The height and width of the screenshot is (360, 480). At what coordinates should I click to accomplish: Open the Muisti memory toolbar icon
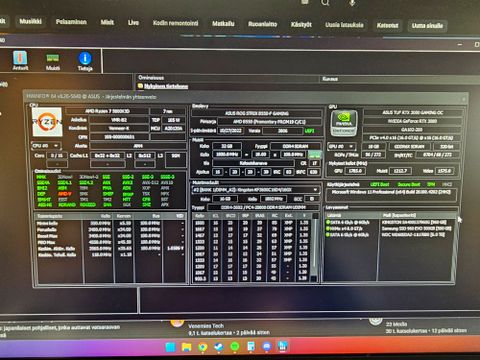tap(53, 61)
